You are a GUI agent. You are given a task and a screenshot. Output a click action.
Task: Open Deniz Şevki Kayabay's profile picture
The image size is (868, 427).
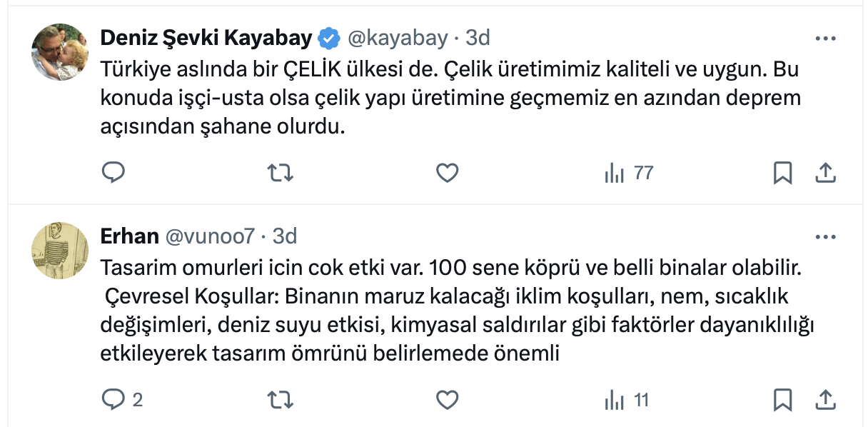[61, 52]
